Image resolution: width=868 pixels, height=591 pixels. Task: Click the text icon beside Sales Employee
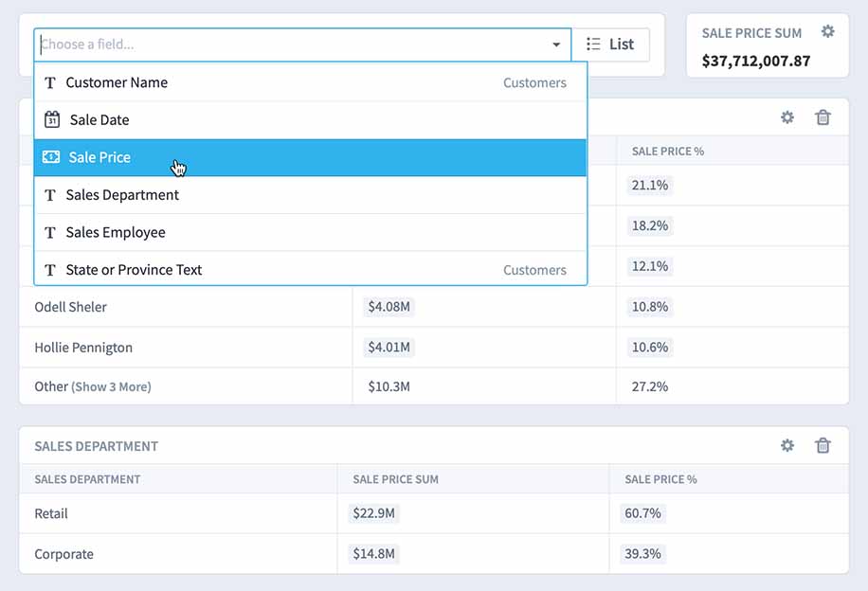50,232
